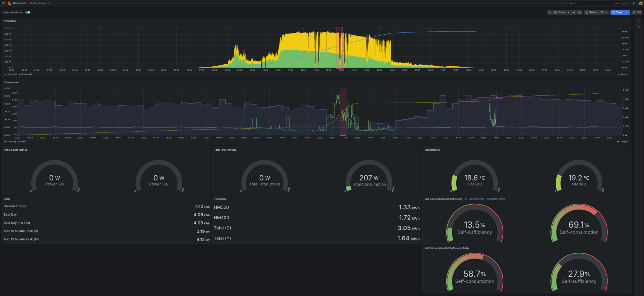Zoom out the time range
Screen dimensions: 644x296
pyautogui.click(x=580, y=12)
